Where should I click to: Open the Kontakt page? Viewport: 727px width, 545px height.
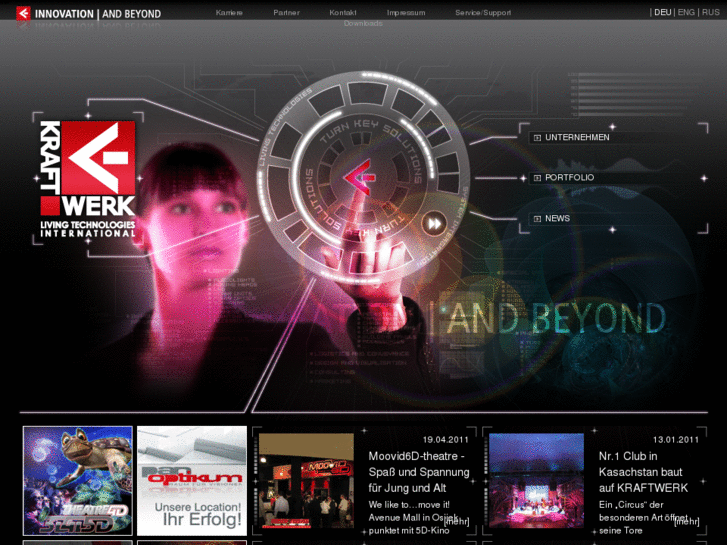[343, 13]
